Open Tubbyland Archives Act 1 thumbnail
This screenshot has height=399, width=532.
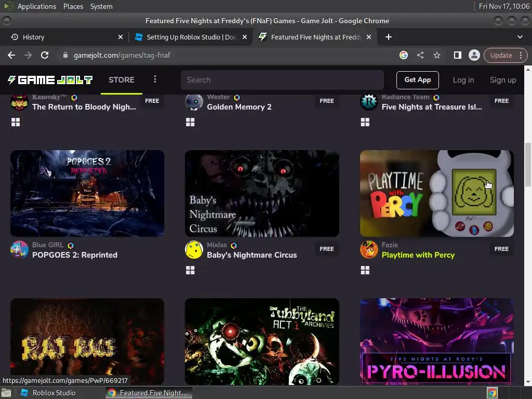pos(262,341)
